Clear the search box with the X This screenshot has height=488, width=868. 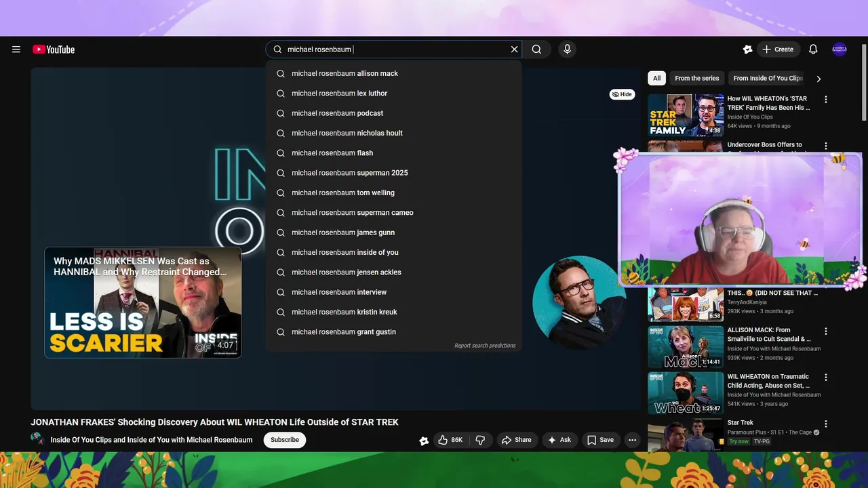[514, 49]
